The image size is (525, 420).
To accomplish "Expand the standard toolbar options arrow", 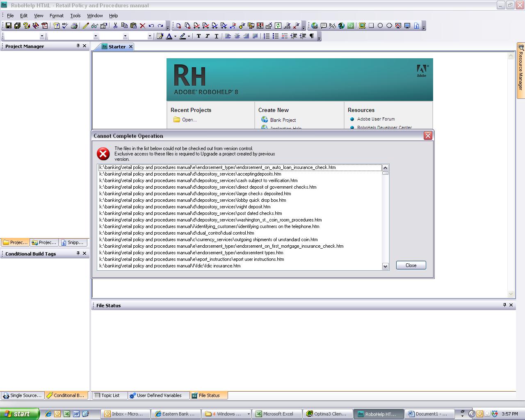I will pyautogui.click(x=168, y=26).
